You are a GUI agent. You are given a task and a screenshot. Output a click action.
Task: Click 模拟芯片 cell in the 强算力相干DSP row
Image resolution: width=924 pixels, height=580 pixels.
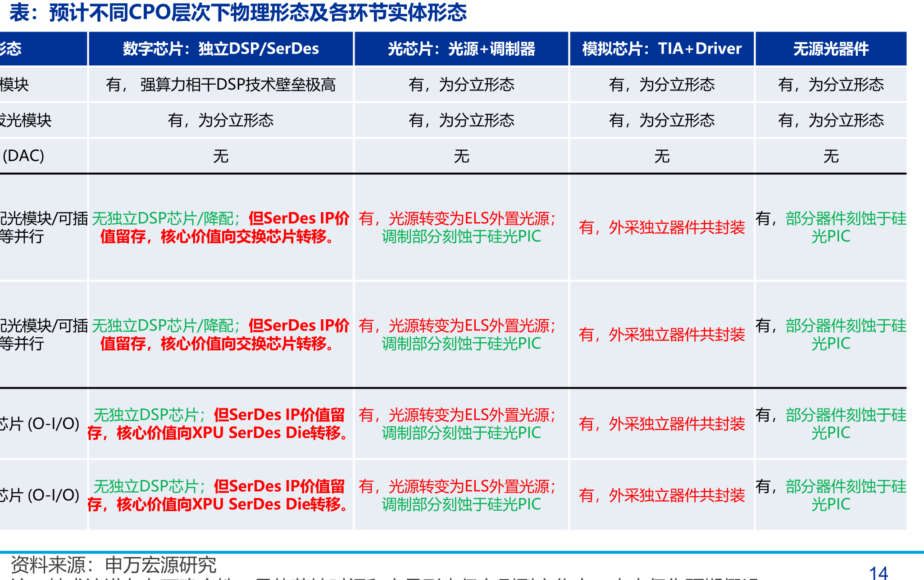pos(662,84)
